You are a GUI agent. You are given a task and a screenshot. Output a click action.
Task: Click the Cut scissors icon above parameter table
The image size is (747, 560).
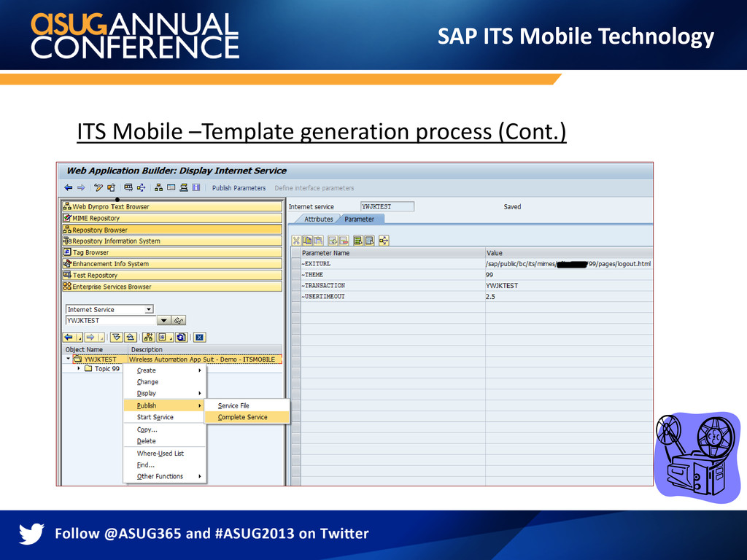(x=296, y=241)
